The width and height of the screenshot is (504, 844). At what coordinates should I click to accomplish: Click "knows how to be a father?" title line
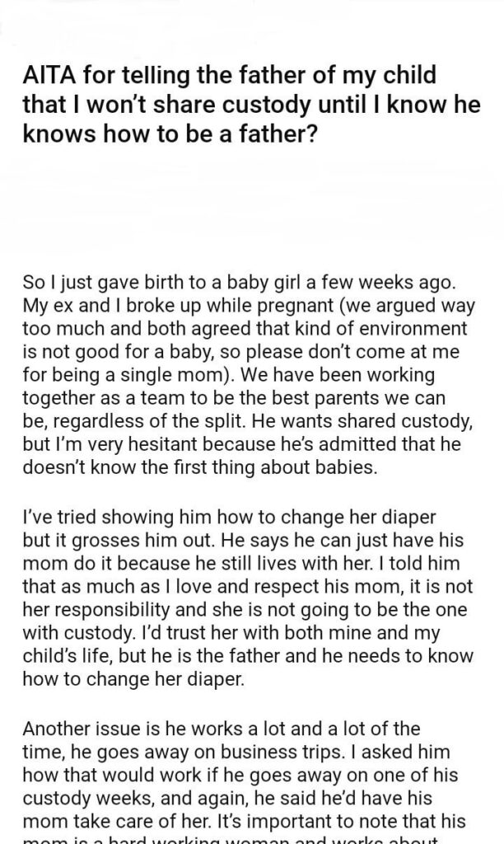pyautogui.click(x=166, y=133)
